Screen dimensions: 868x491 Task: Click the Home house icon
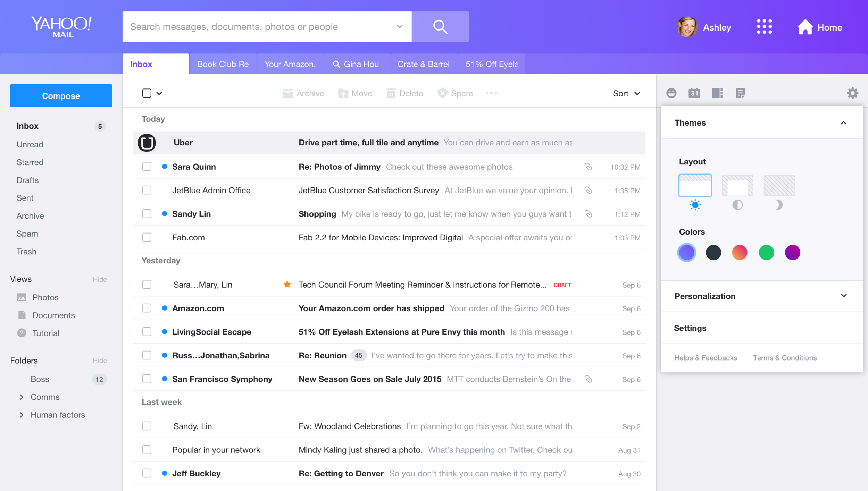point(805,27)
